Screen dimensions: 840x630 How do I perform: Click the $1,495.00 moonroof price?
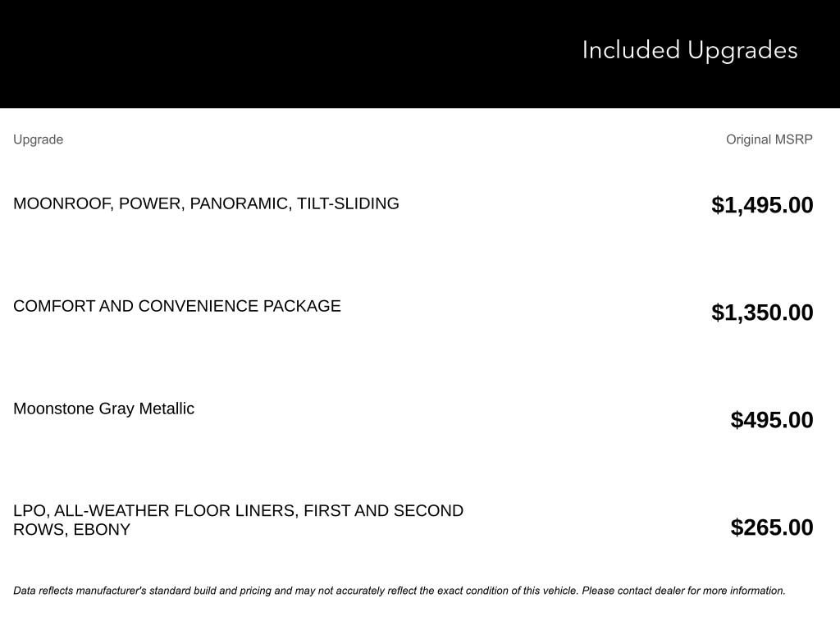click(x=762, y=205)
